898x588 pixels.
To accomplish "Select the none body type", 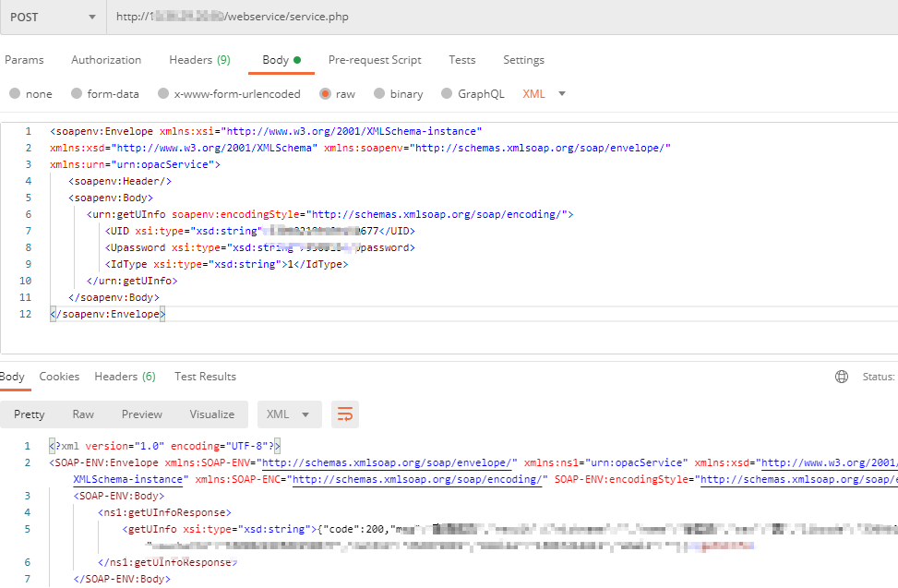I will [x=31, y=94].
